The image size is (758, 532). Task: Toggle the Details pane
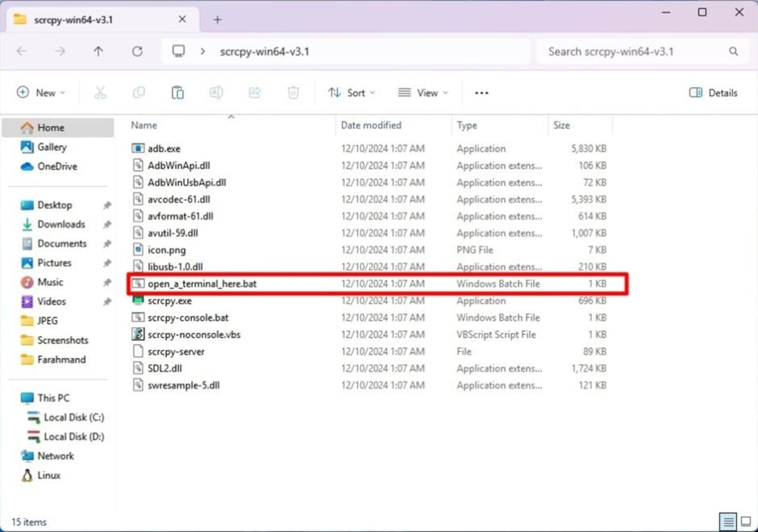(x=713, y=93)
